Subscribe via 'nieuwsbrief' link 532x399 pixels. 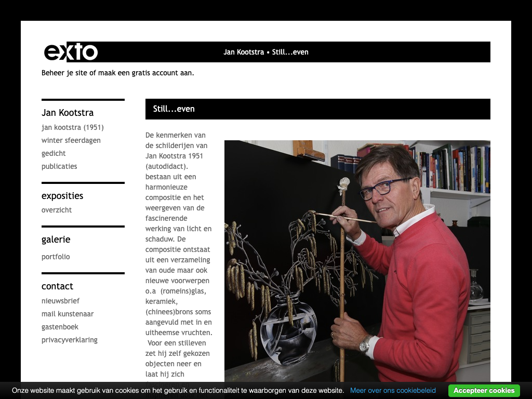(60, 301)
